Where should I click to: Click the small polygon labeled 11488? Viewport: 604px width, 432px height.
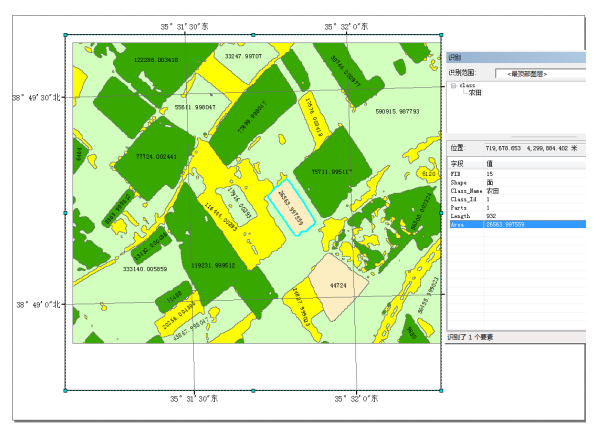pyautogui.click(x=174, y=296)
